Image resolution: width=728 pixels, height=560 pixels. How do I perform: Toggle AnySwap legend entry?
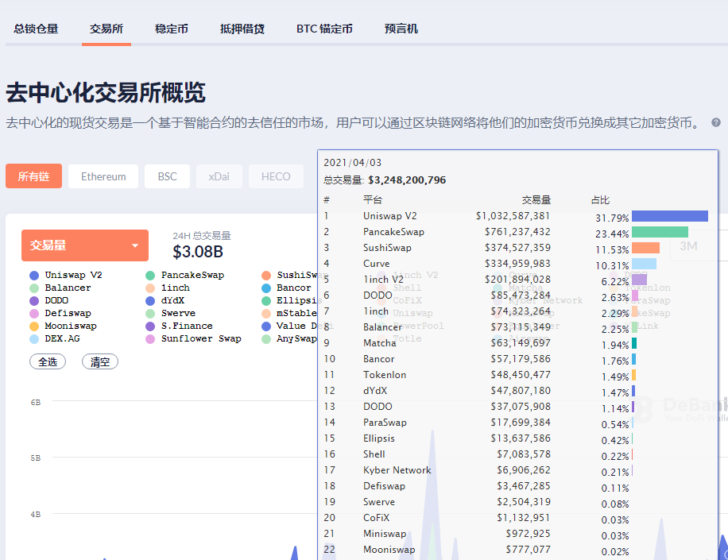point(289,338)
